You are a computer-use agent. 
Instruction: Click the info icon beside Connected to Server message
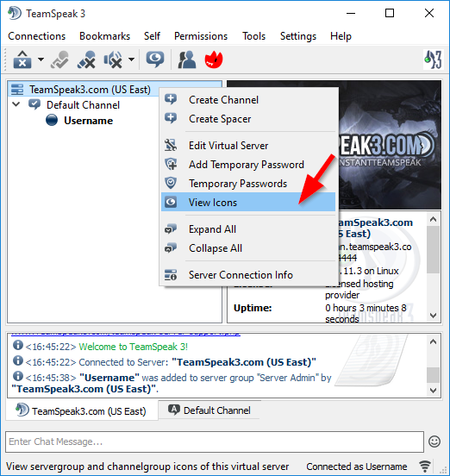pyautogui.click(x=18, y=360)
